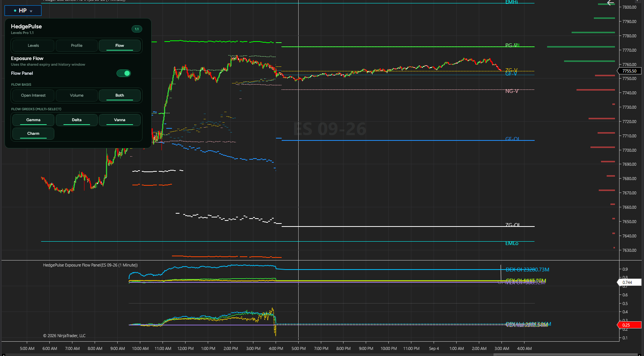This screenshot has width=644, height=356.
Task: Toggle the Flow Panel switch
Action: (124, 73)
